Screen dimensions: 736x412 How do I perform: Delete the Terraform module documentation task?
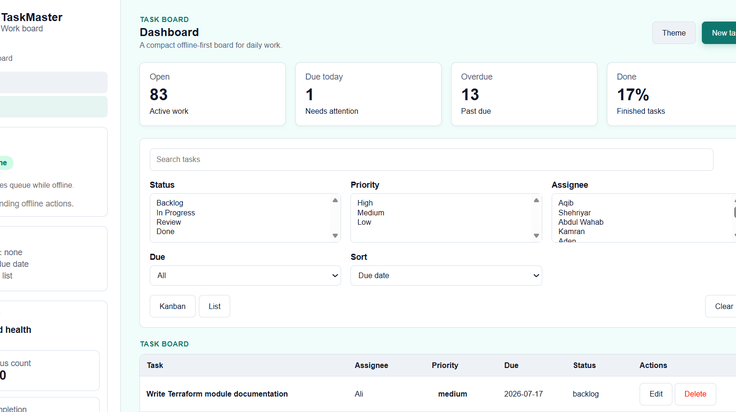pyautogui.click(x=695, y=394)
